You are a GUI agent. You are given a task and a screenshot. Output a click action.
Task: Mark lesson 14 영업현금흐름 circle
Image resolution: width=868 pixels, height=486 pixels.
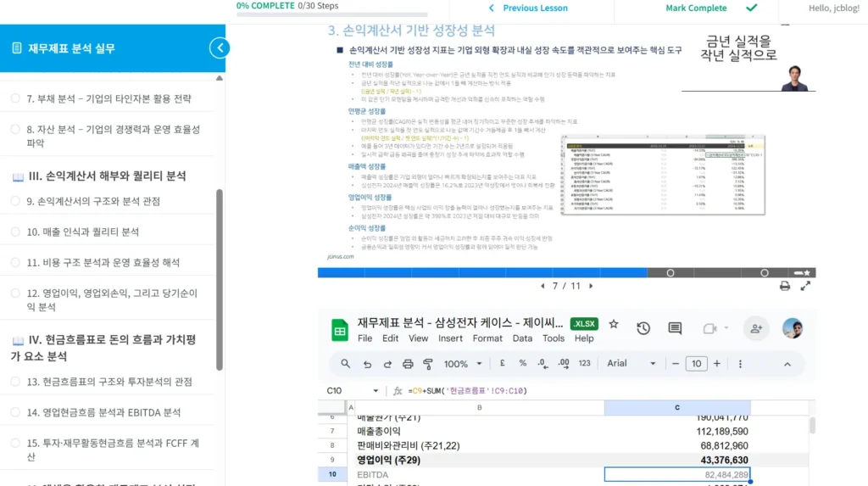[15, 411]
